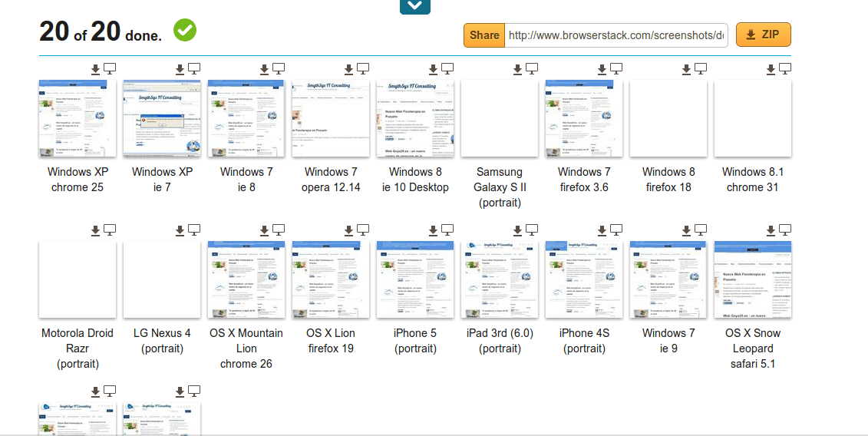Download the Windows XP chrome 25 screenshot

click(95, 69)
